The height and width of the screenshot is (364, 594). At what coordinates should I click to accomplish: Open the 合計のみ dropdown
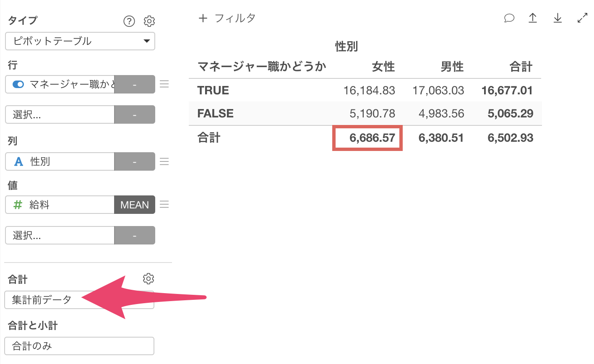point(79,346)
